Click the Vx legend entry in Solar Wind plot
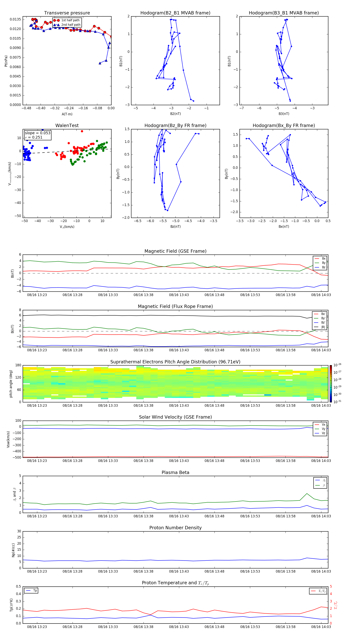The image size is (351, 644). [x=320, y=425]
